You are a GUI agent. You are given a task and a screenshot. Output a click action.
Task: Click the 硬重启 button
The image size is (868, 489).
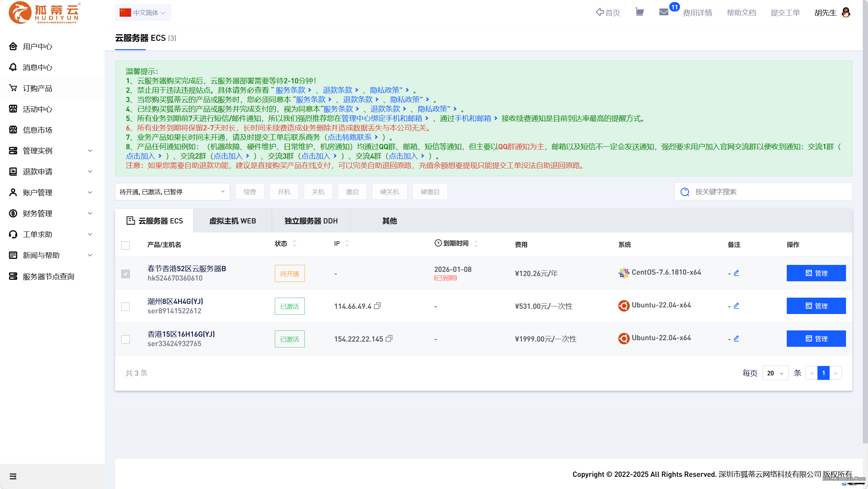pos(430,192)
